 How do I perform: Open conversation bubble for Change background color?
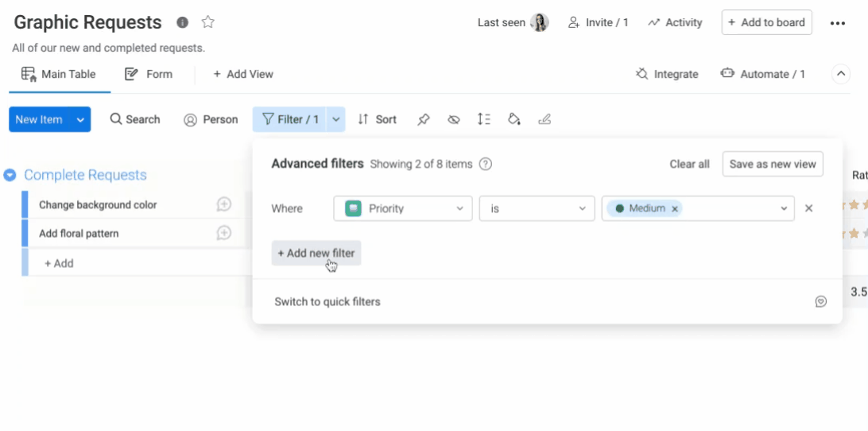pos(223,204)
